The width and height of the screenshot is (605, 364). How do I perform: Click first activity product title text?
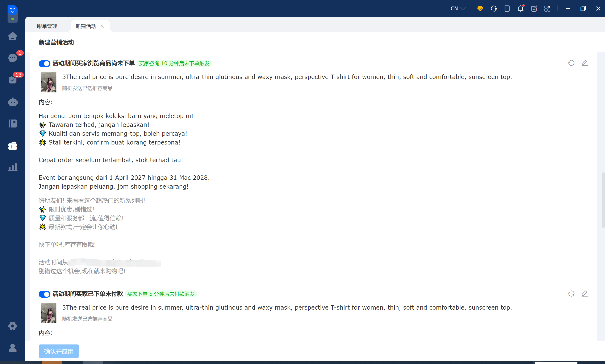287,77
